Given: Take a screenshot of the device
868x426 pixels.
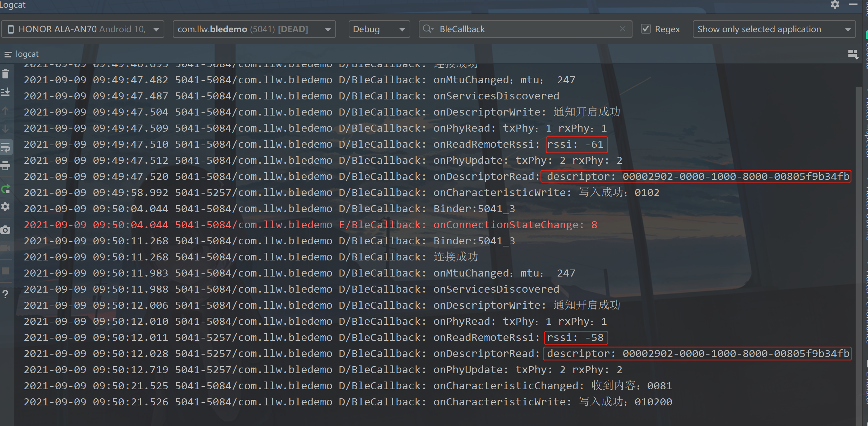Looking at the screenshot, I should click(5, 230).
